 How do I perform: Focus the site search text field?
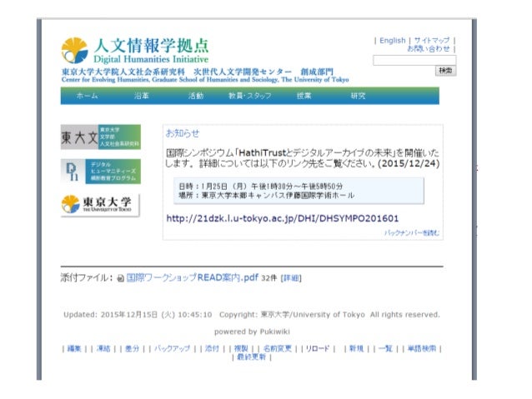414,60
